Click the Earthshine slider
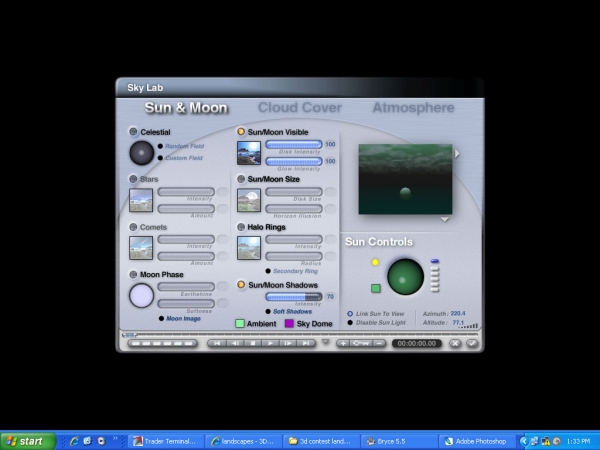This screenshot has height=450, width=600. (x=186, y=287)
